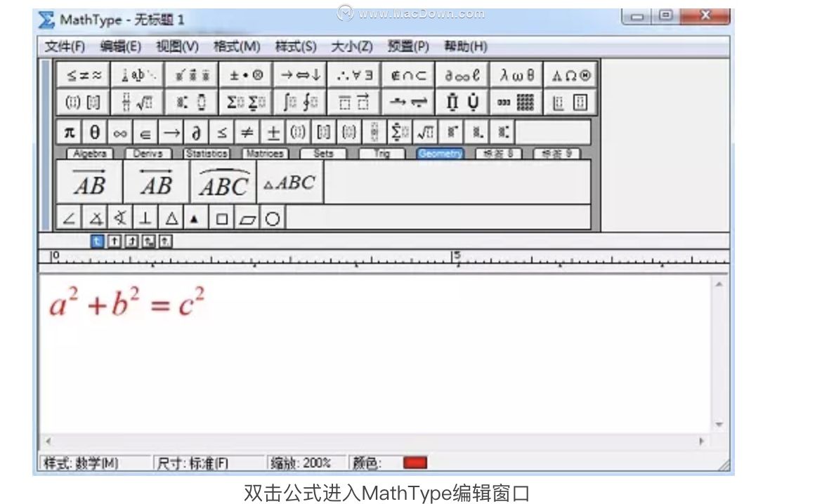Open the 格式(M) menu

click(x=237, y=46)
